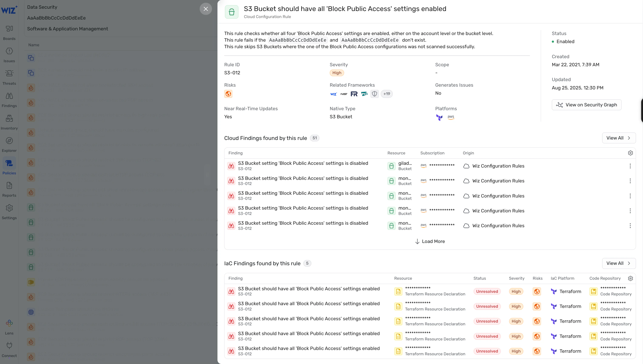This screenshot has width=643, height=364.
Task: Select the Data Security category
Action: (x=42, y=7)
